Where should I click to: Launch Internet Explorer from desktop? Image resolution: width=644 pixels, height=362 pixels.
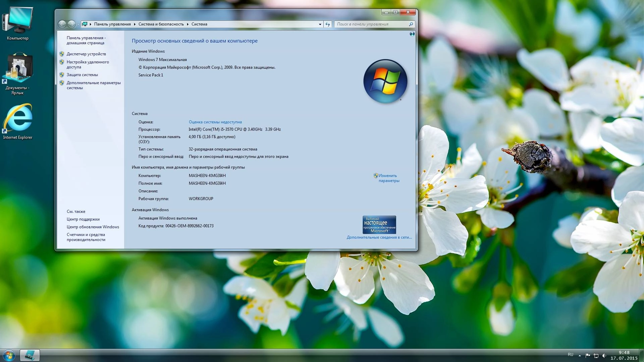18,121
